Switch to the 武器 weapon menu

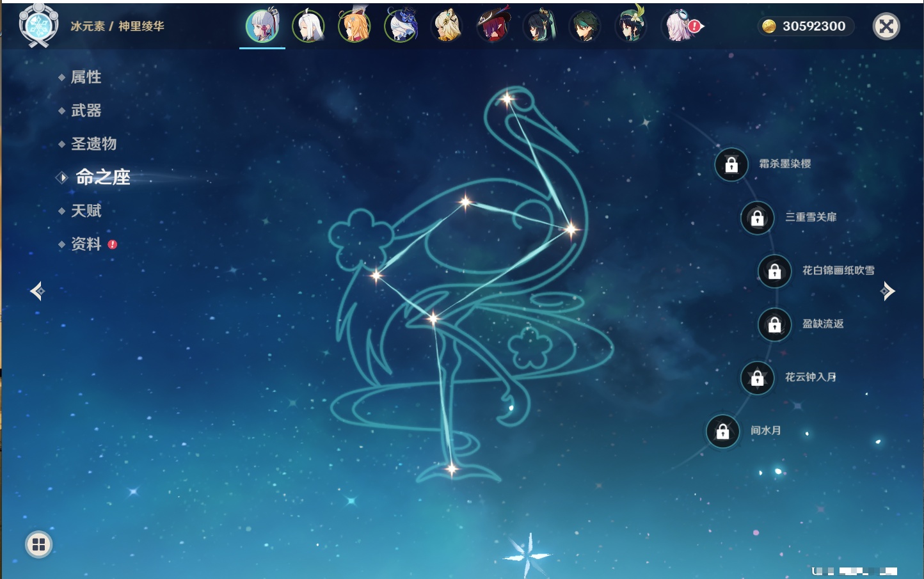click(86, 111)
